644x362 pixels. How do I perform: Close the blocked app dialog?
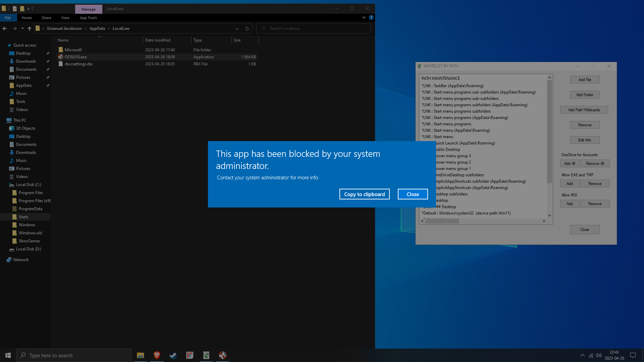pos(413,194)
